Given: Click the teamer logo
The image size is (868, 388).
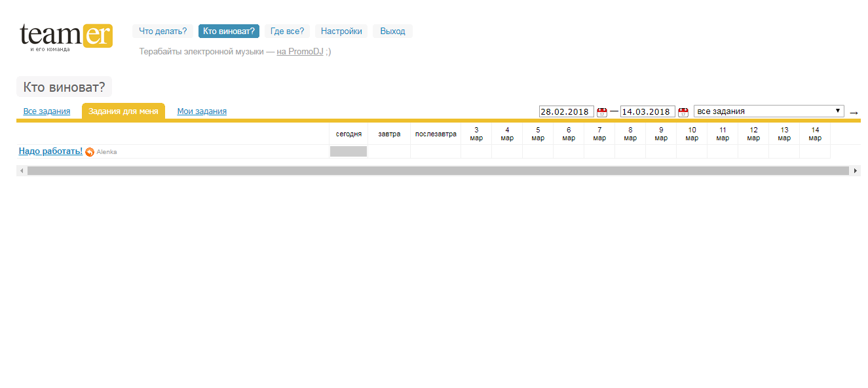Looking at the screenshot, I should 66,37.
